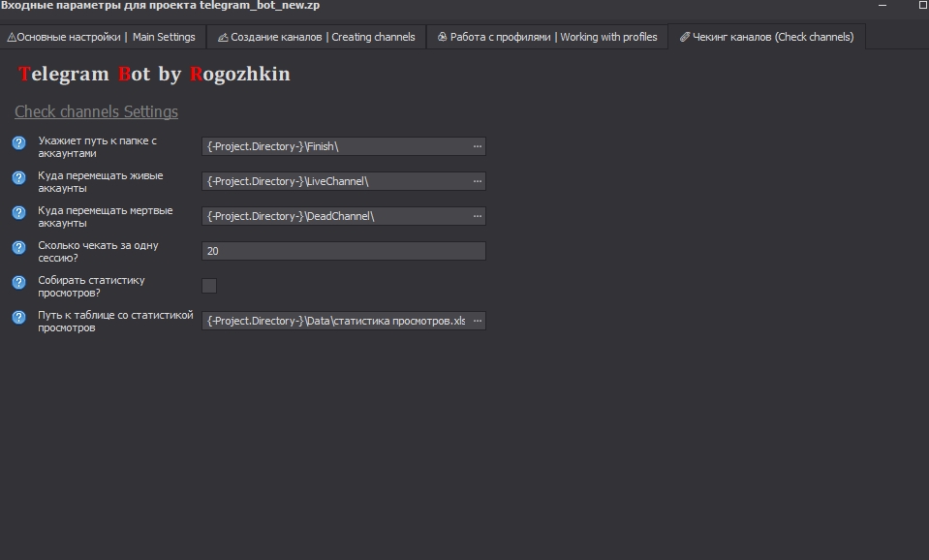Click the 'Куда перемещать живые аккаунты' label
Viewport: 929px width, 560px height.
coord(100,181)
